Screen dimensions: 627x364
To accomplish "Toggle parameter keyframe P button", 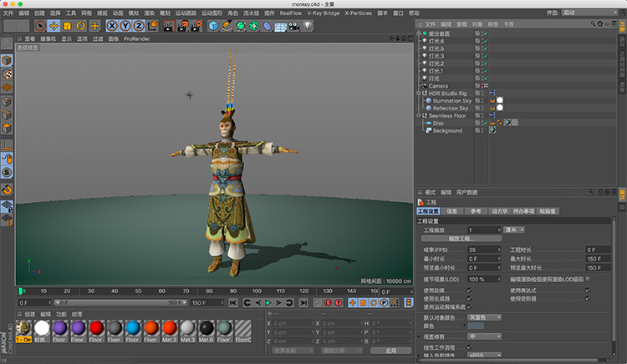I will click(384, 303).
